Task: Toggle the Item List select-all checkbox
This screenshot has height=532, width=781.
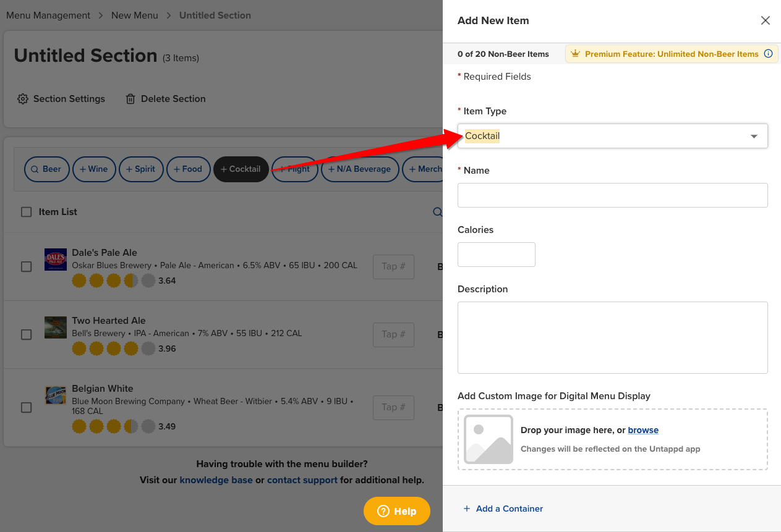Action: coord(26,212)
